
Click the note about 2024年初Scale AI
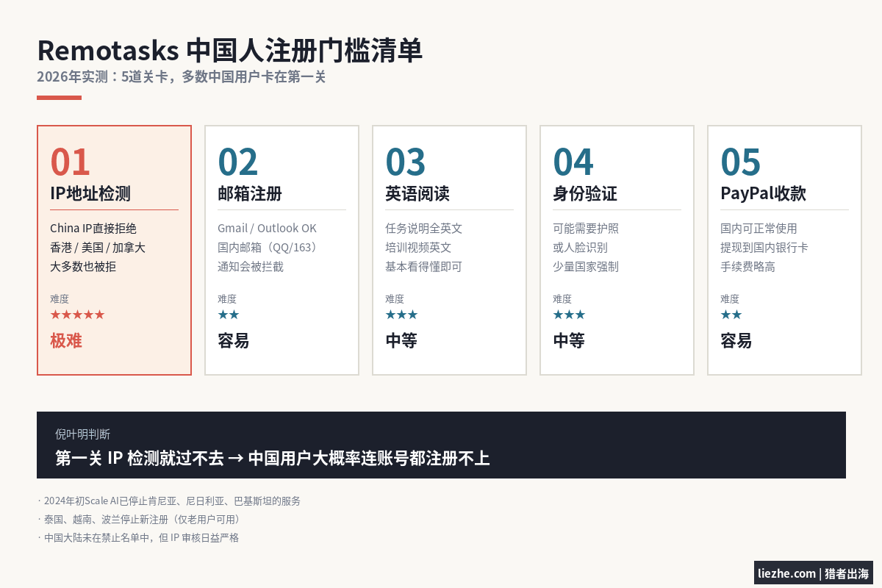(169, 501)
